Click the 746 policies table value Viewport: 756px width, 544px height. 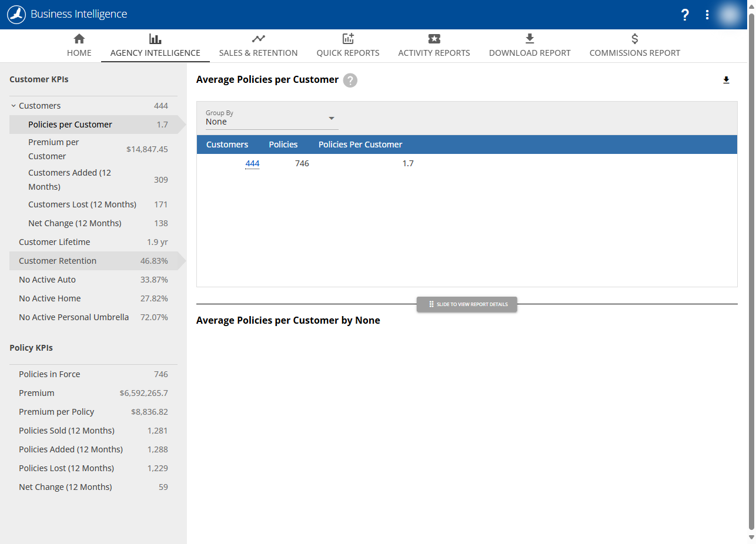point(302,163)
